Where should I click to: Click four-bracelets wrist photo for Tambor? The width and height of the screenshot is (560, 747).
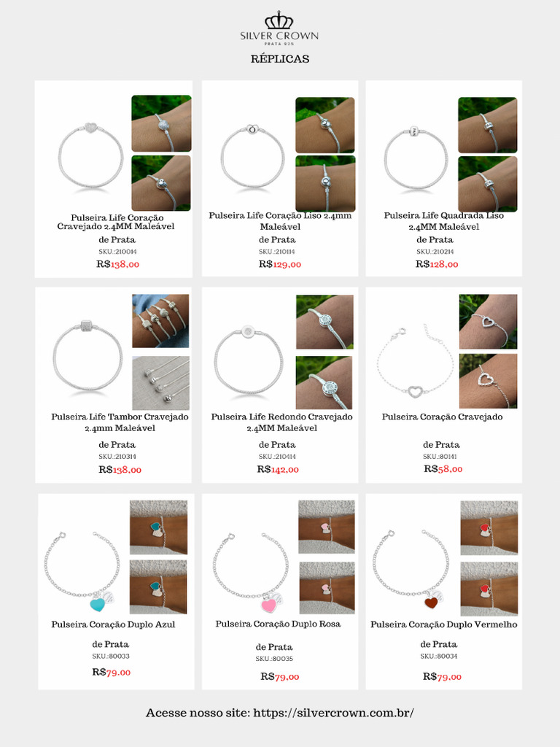tap(160, 321)
